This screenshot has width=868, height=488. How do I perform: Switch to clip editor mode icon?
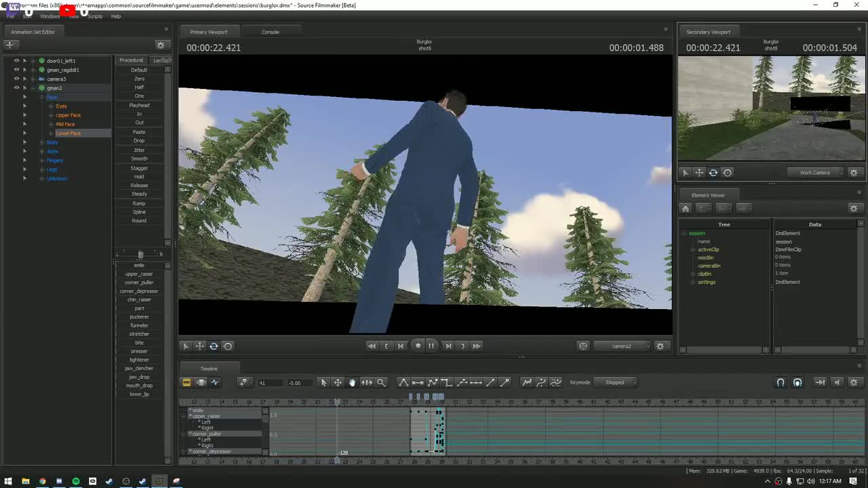click(x=186, y=382)
